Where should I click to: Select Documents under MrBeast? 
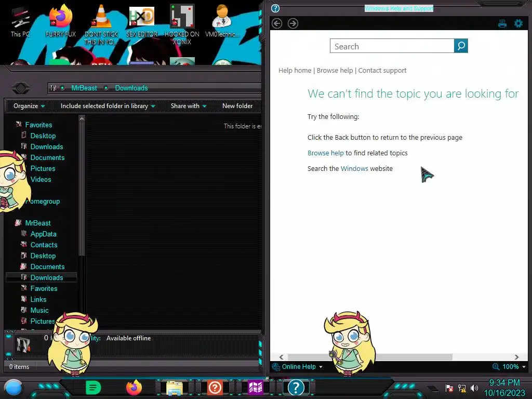(47, 267)
